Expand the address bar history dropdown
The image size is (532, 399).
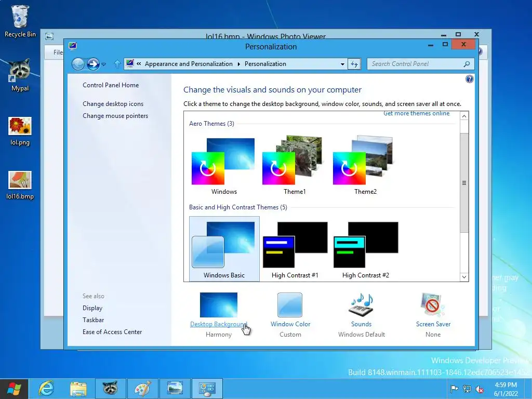[x=343, y=64]
